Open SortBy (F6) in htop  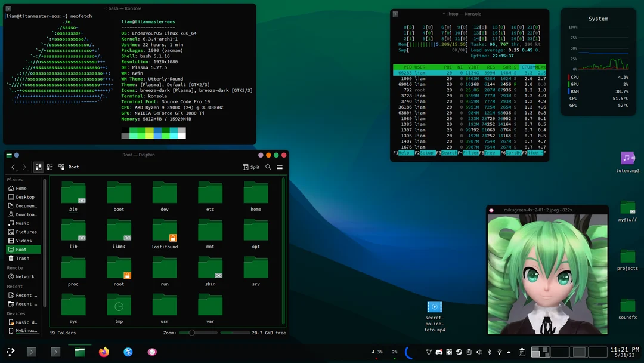tap(511, 153)
